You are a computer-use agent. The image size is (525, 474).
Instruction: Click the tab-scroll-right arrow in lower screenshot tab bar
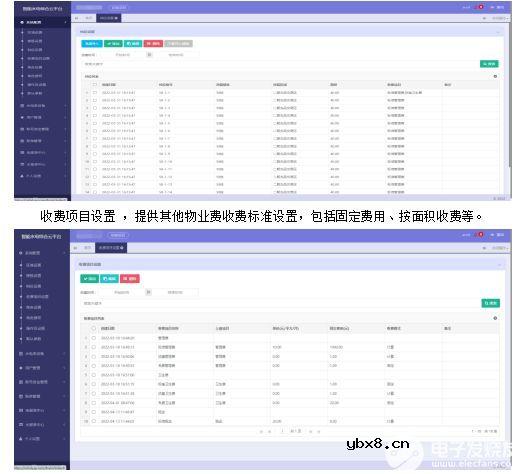(x=484, y=248)
